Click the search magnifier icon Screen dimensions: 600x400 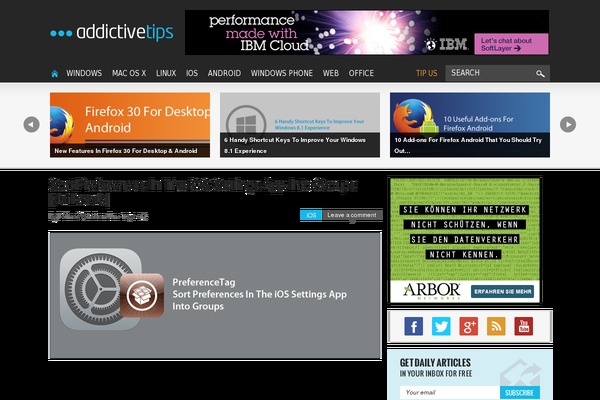(x=540, y=73)
